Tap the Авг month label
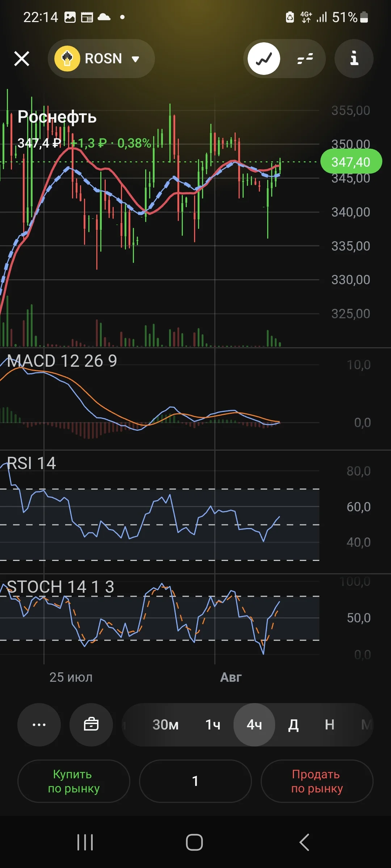This screenshot has height=868, width=391. coord(231,677)
